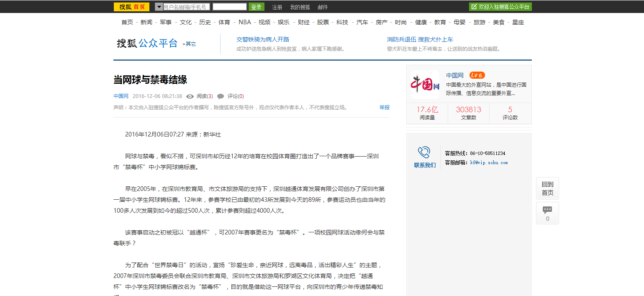The image size is (644, 296).
Task: Focus the 用户名/邮箱/手机号 input field
Action: point(186,7)
